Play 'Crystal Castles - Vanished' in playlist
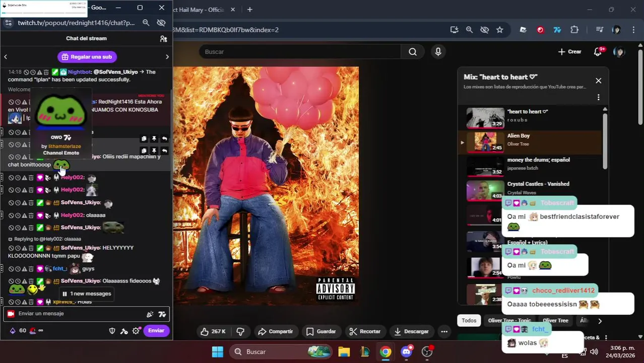 pos(530,190)
